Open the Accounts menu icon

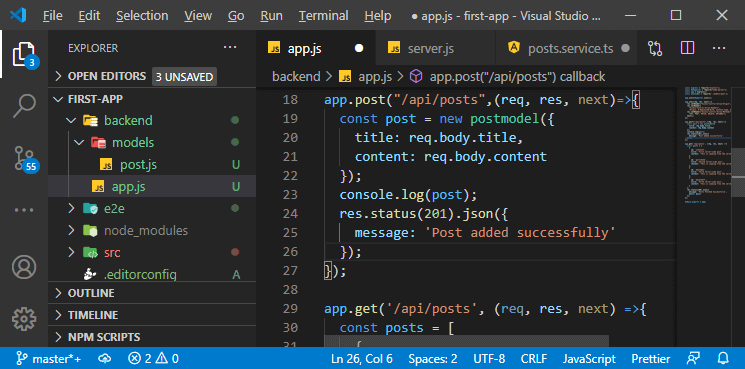24,266
